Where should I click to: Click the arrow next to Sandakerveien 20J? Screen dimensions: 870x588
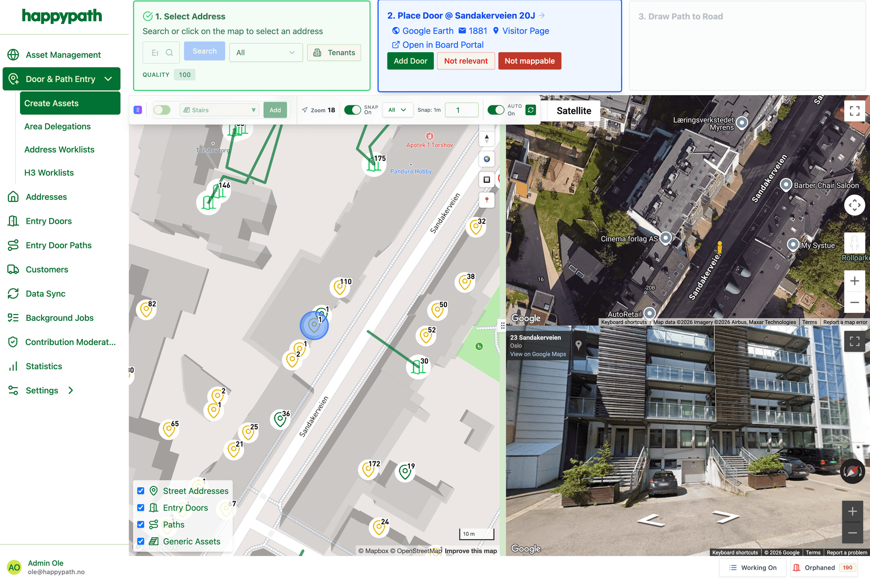pos(542,15)
